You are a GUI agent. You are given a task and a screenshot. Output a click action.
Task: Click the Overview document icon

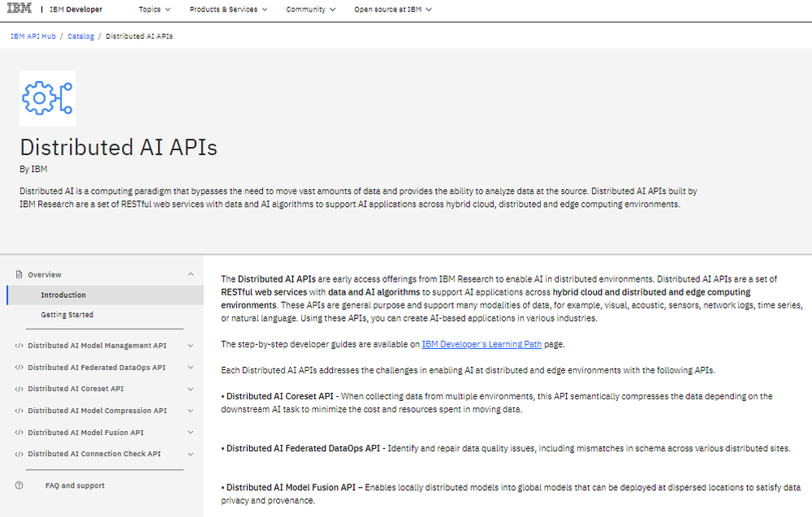pyautogui.click(x=19, y=275)
